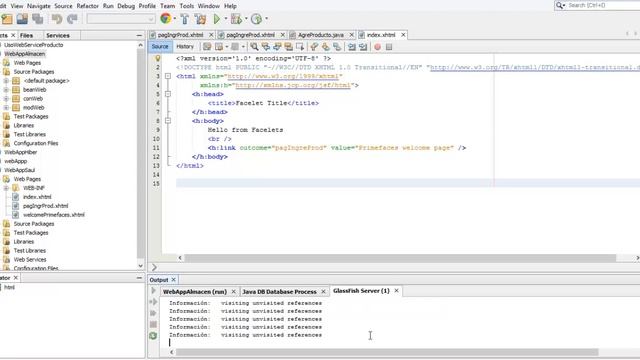Click the lightbulb hint on line 1
640x360 pixels.
pos(158,58)
